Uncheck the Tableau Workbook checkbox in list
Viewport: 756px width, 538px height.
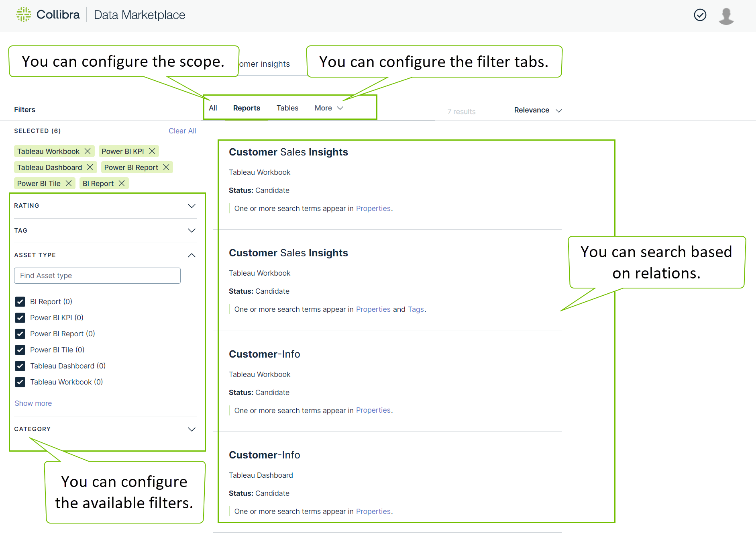(20, 382)
